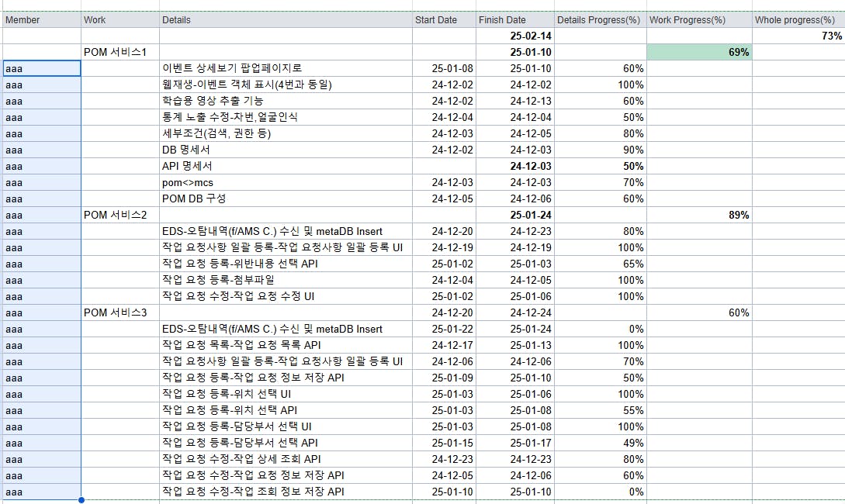This screenshot has height=504, width=845.
Task: Select the 60% work progress for POM 서비스3
Action: 699,312
